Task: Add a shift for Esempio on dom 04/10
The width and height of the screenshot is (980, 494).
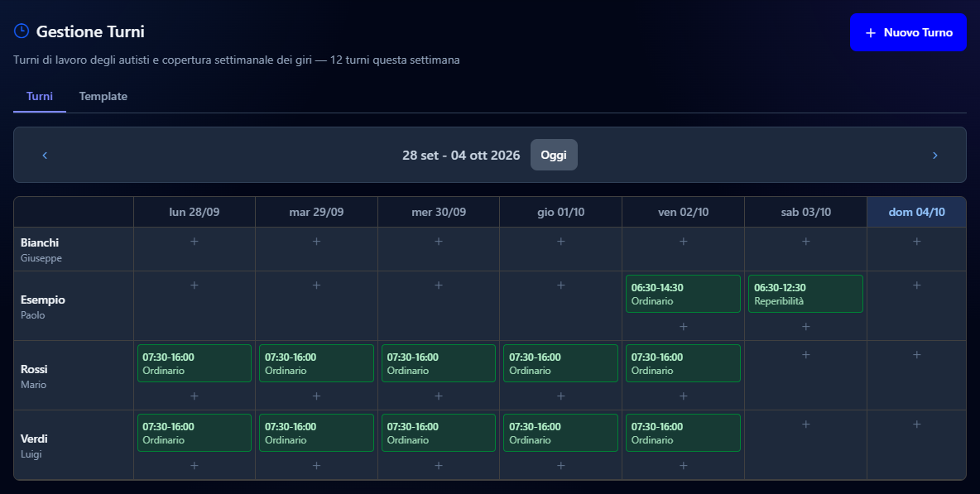Action: [917, 285]
